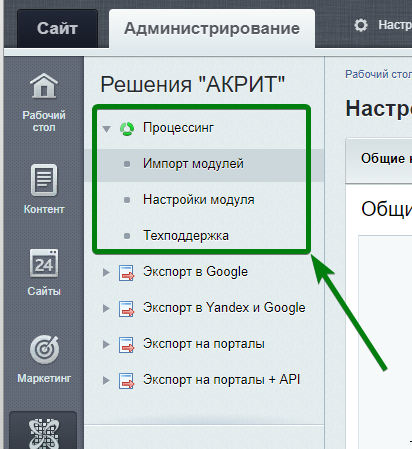Viewport: 412px width, 449px height.
Task: Expand the Экспорт в Google section
Action: [106, 272]
